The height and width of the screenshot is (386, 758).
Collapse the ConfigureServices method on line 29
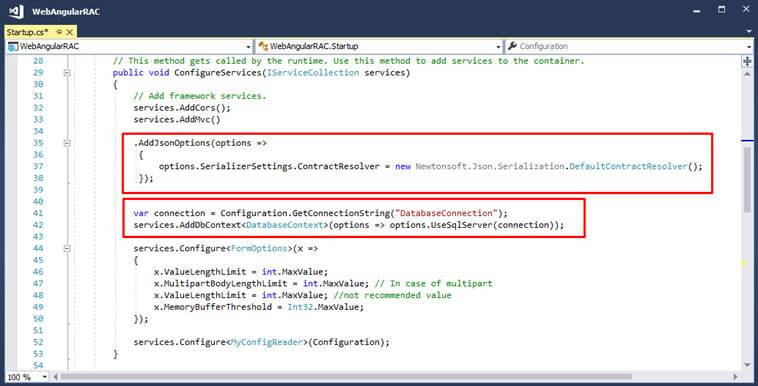67,73
